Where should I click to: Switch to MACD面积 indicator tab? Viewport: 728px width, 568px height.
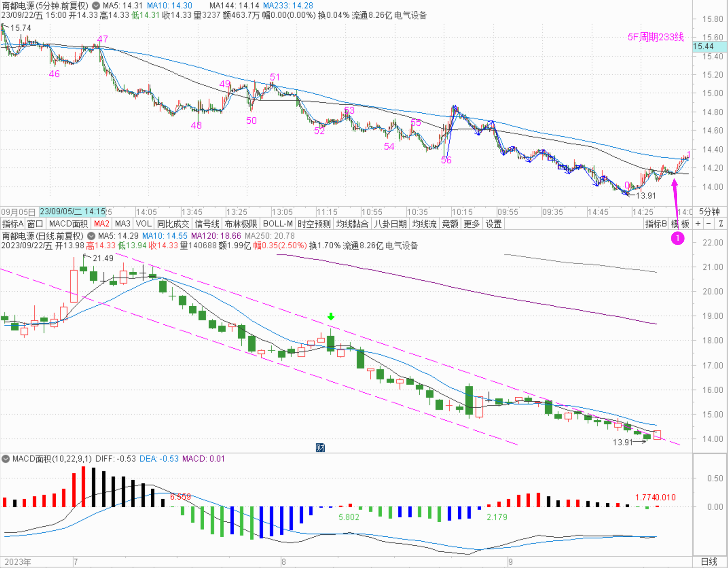click(68, 224)
